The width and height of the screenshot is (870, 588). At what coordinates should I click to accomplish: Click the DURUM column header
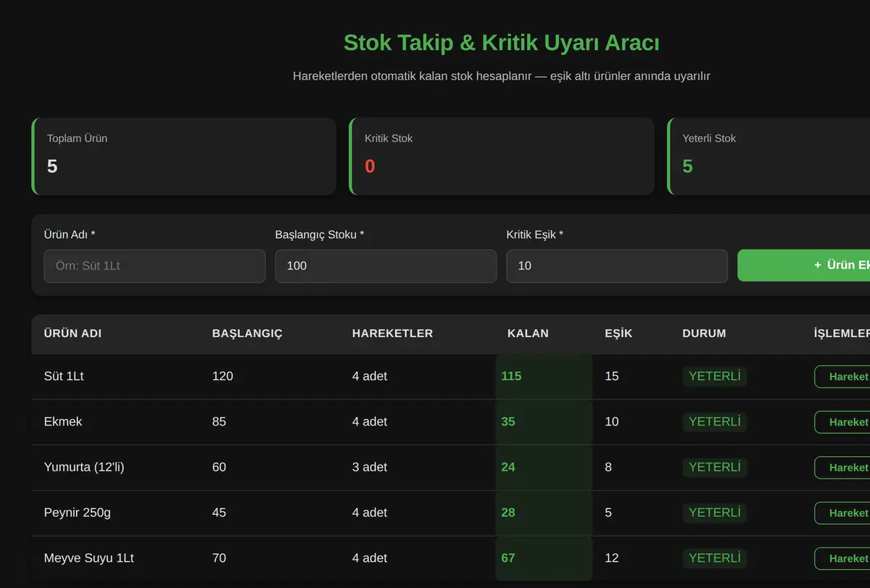pyautogui.click(x=704, y=334)
